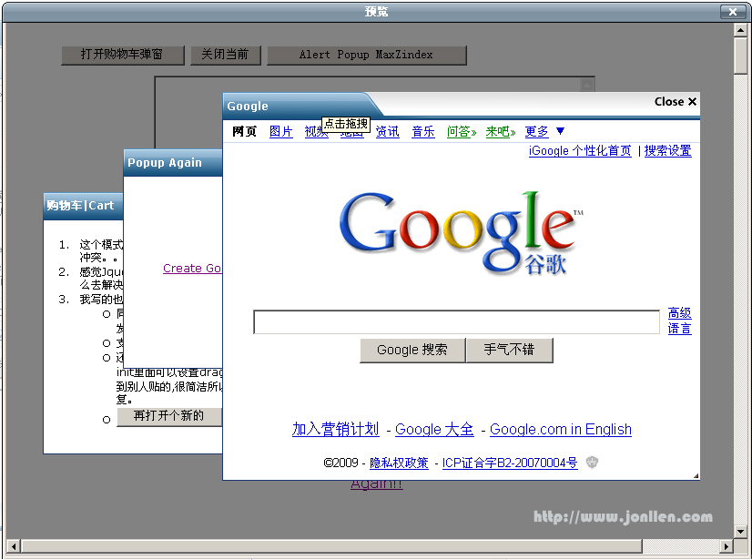Click the horizontal scrollbar left arrow
The width and height of the screenshot is (752, 560).
[x=14, y=546]
